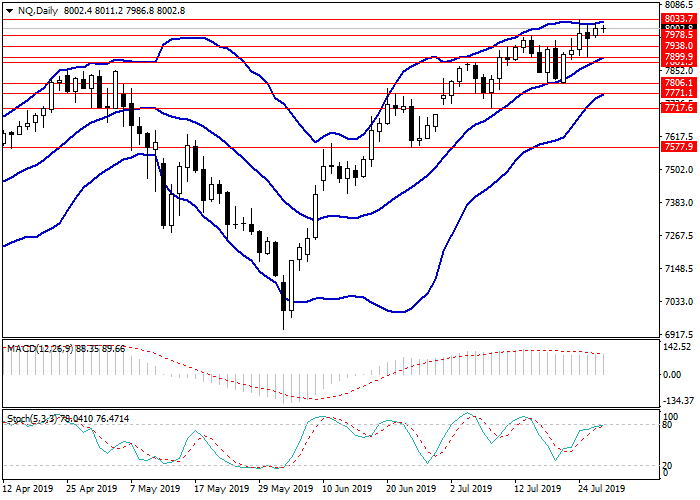This screenshot has height=500, width=700.
Task: Select the 8033.7 red price level label
Action: point(679,18)
